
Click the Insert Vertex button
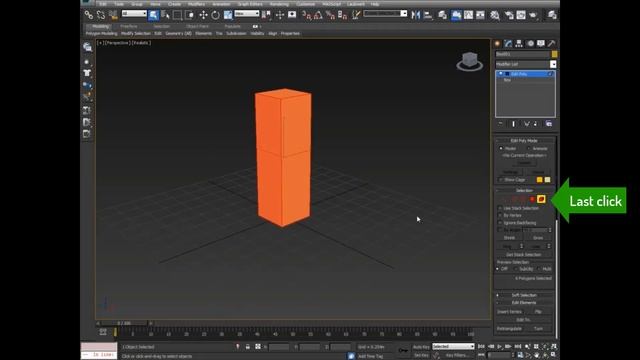click(x=509, y=312)
